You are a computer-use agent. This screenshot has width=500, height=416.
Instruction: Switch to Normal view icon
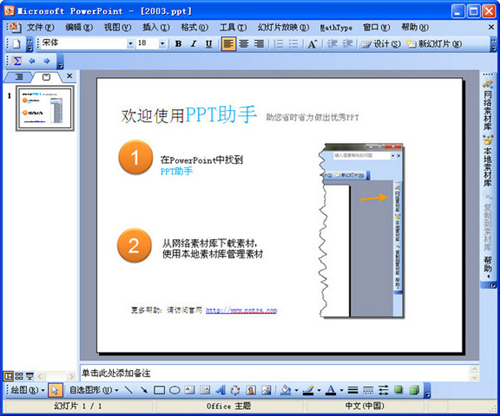[x=8, y=376]
